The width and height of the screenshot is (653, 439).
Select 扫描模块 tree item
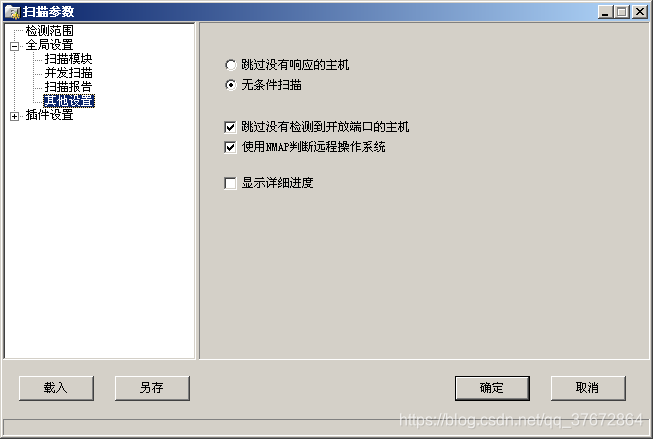click(x=68, y=59)
